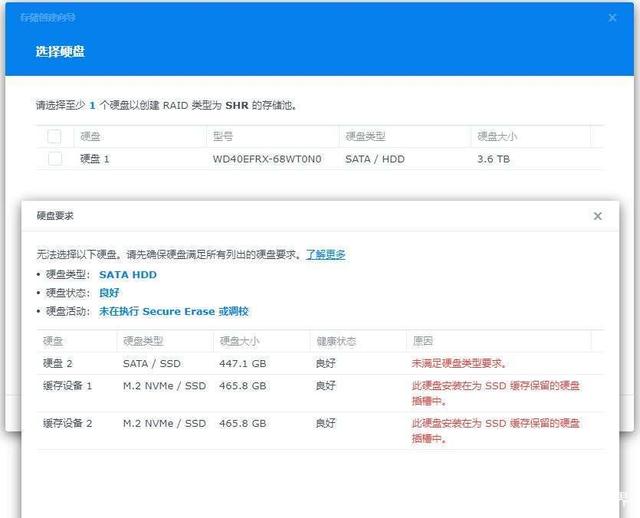Select the 硬盘 2 row in requirements list
Screen dimensions: 640x518
tap(58, 363)
